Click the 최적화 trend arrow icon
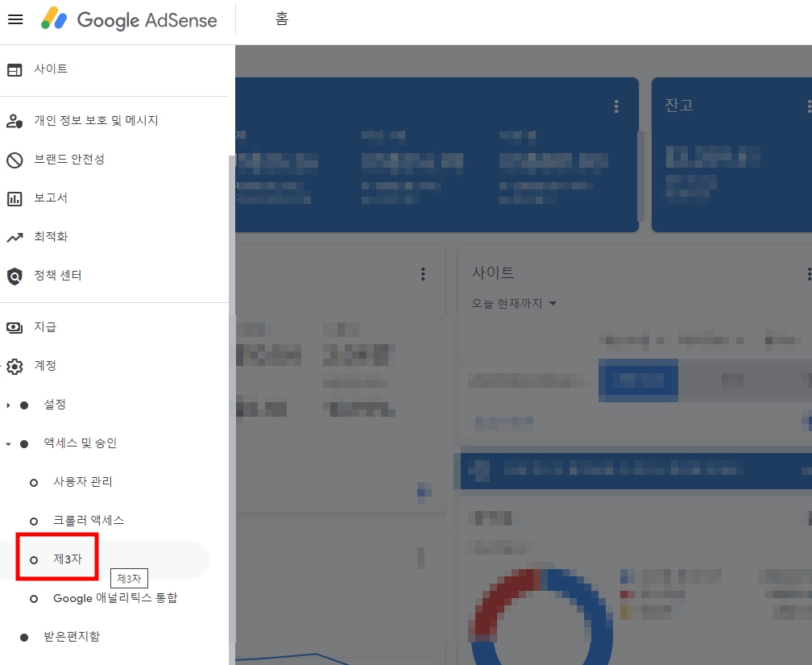Screen dimensions: 812x665 point(14,238)
